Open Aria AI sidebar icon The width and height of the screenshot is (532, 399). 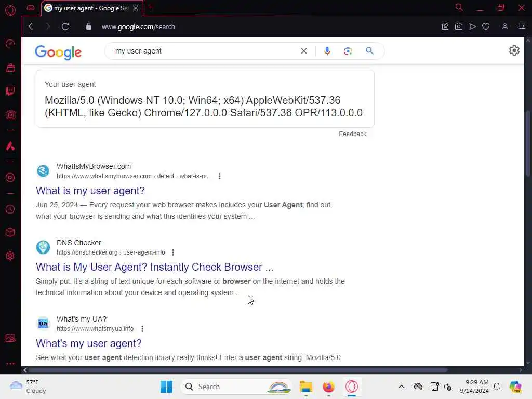pos(10,146)
